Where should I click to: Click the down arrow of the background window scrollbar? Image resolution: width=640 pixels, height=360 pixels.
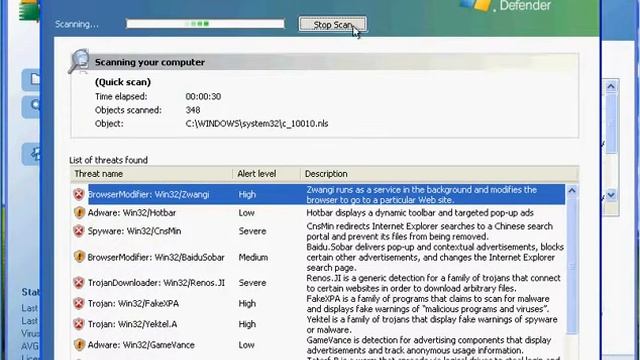point(611,195)
